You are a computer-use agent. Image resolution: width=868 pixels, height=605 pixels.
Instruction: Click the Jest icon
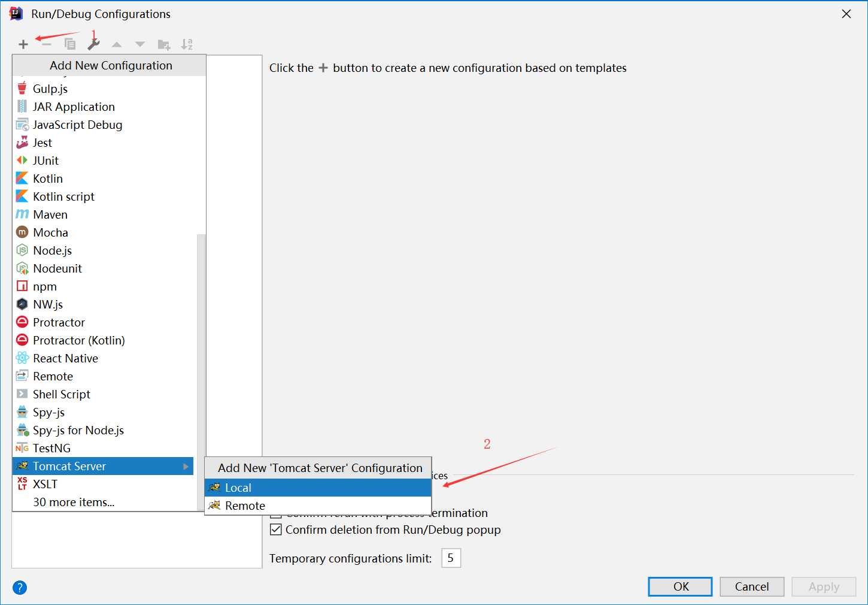(x=22, y=143)
